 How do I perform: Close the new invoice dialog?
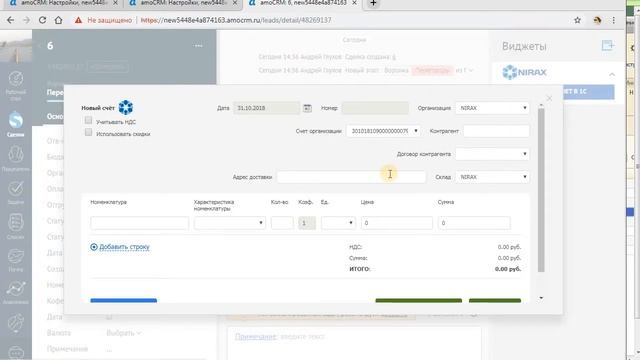(x=549, y=98)
